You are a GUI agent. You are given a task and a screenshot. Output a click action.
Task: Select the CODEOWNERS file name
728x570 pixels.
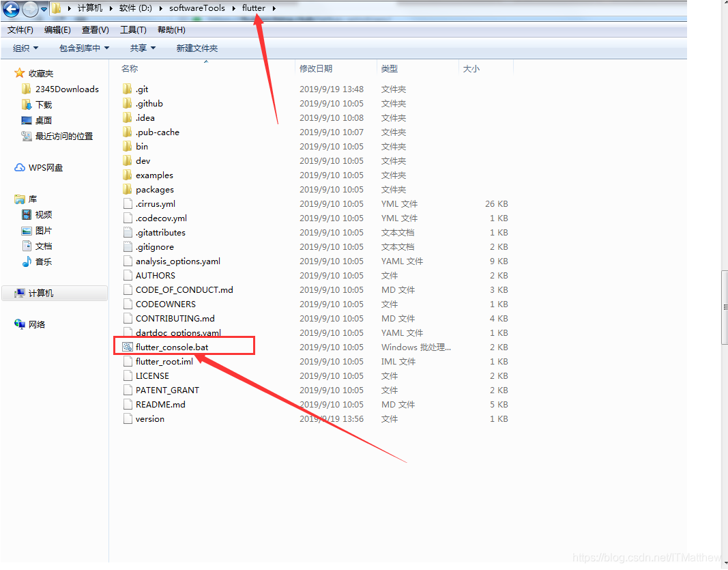pos(166,304)
